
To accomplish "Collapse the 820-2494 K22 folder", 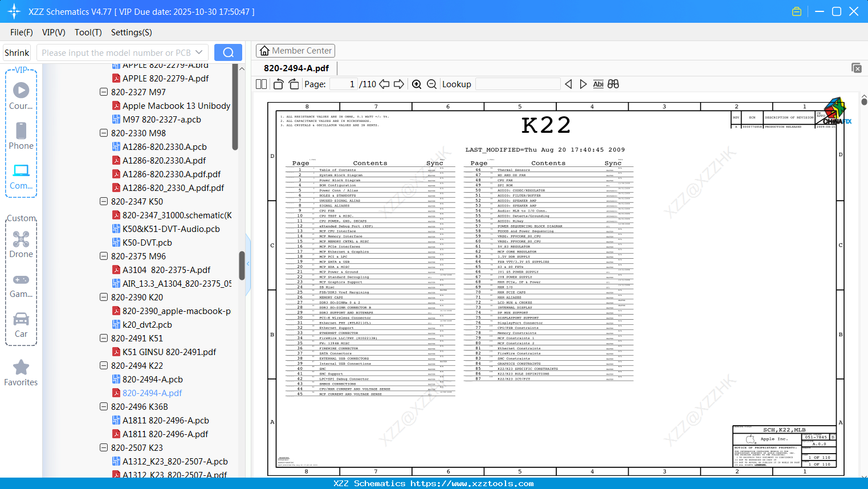I will [104, 365].
